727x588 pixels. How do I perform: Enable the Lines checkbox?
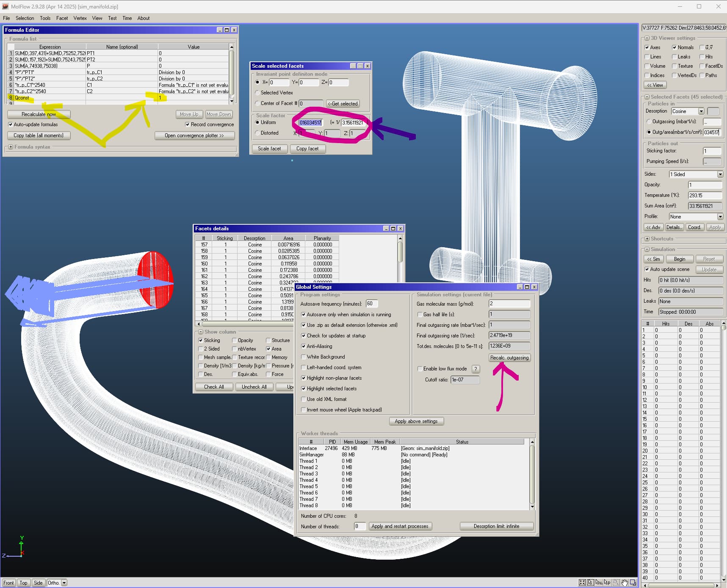[647, 57]
